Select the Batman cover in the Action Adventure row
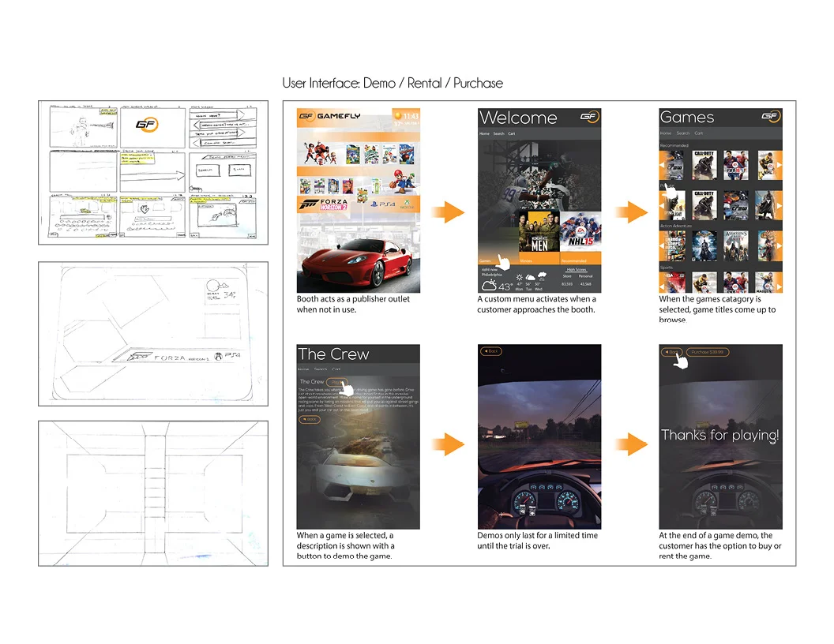The image size is (834, 644). tap(704, 245)
